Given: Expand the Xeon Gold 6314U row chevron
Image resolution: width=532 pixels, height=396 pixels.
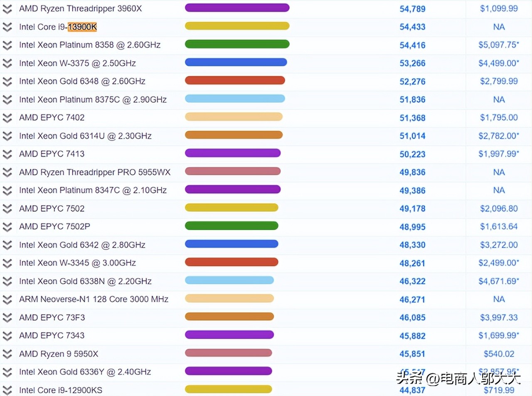Looking at the screenshot, I should pyautogui.click(x=7, y=136).
